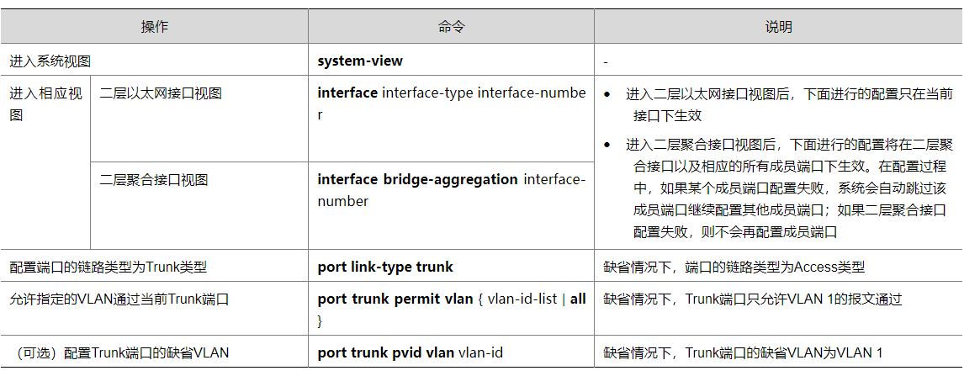Click the 允许指定的VLAN通过当前Trunk端口 cell
This screenshot has width=980, height=376.
pyautogui.click(x=119, y=299)
